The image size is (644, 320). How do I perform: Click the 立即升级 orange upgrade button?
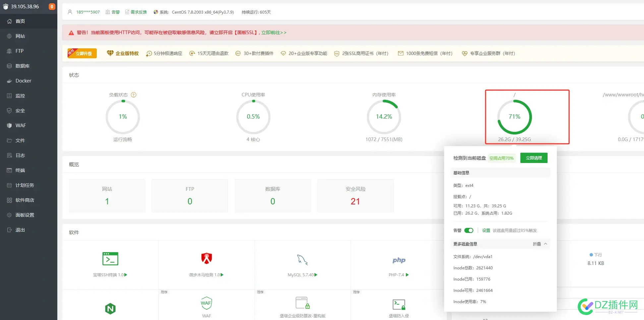82,53
